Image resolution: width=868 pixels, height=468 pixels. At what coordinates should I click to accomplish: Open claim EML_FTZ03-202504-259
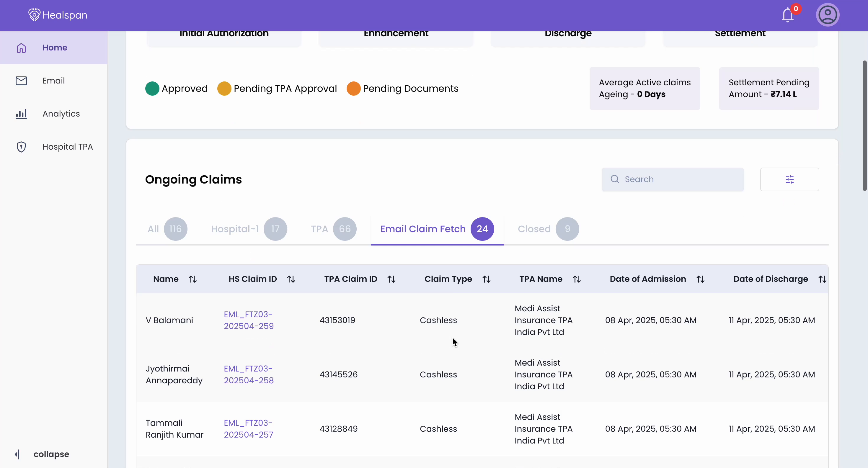pyautogui.click(x=248, y=320)
